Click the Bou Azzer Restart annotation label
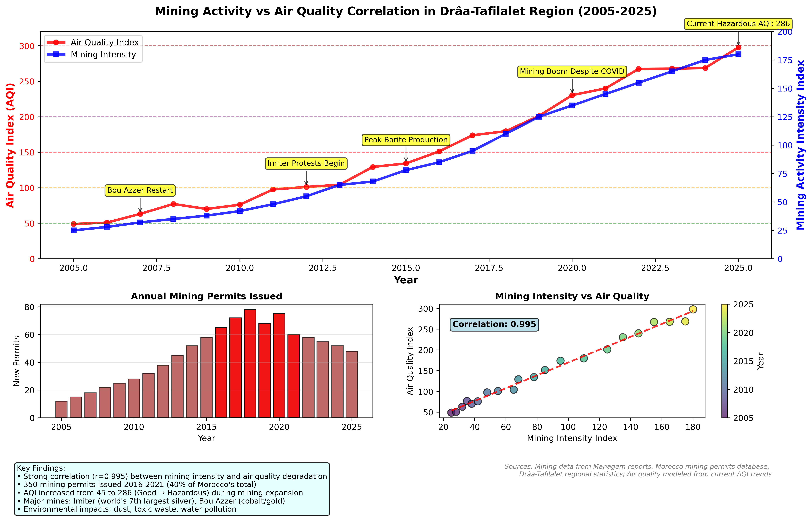This screenshot has width=812, height=519. [x=140, y=190]
